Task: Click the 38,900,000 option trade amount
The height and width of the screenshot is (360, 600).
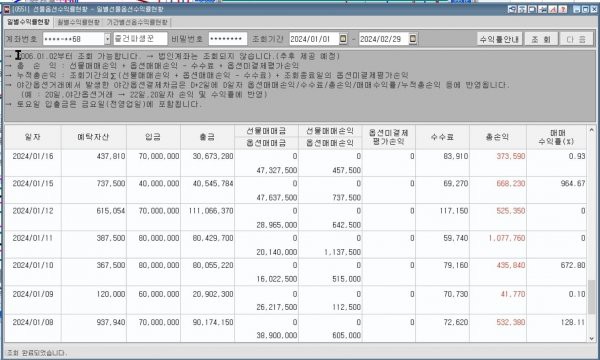Action: pyautogui.click(x=277, y=335)
